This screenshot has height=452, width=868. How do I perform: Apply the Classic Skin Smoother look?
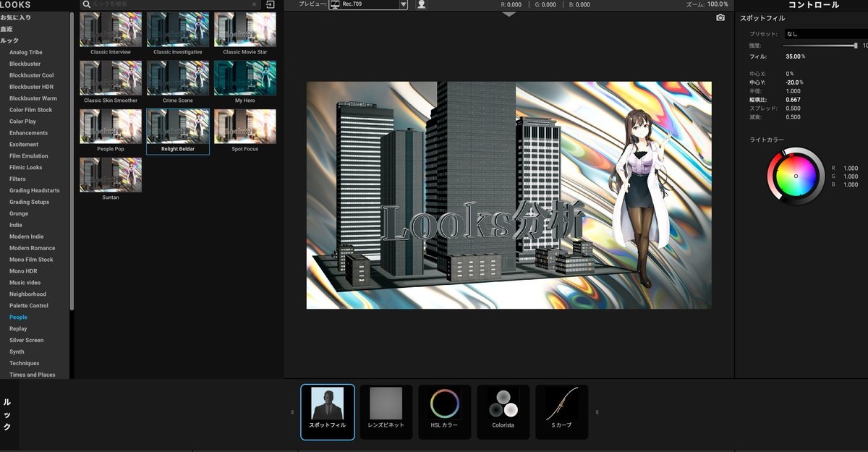pyautogui.click(x=111, y=82)
